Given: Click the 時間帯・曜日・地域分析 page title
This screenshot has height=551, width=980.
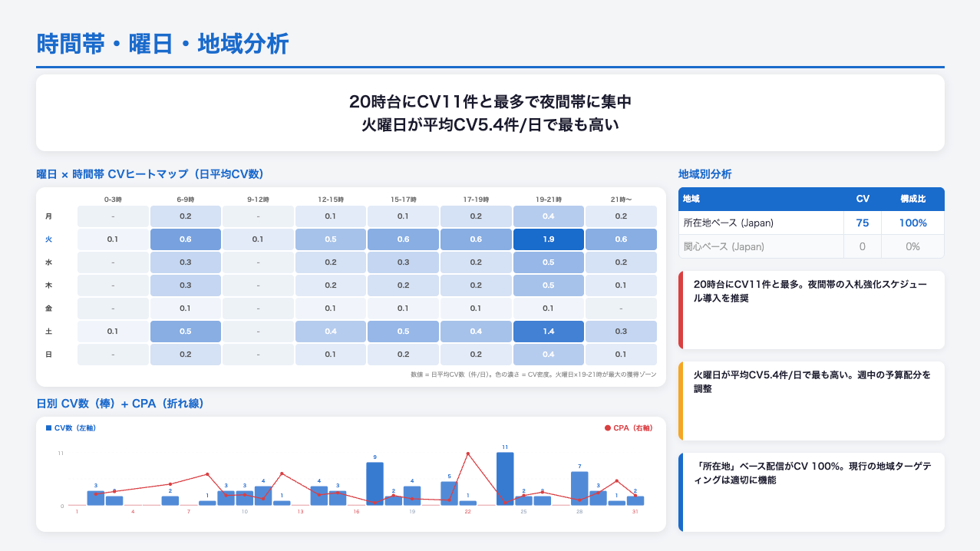Looking at the screenshot, I should (163, 44).
